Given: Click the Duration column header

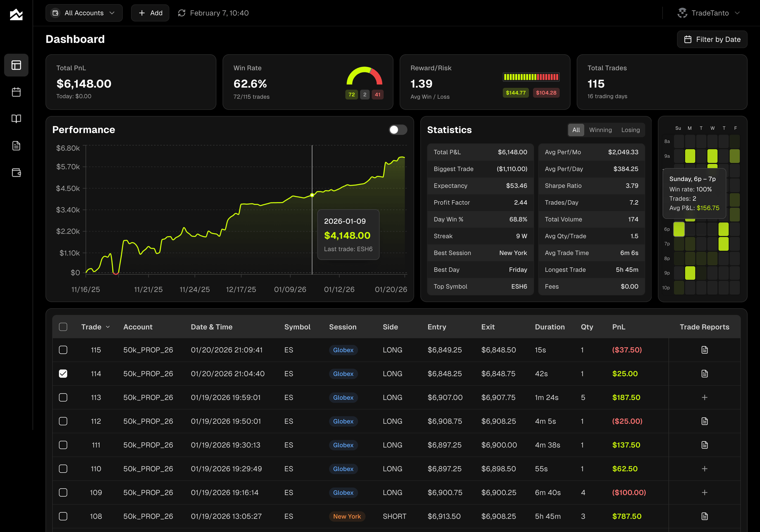Looking at the screenshot, I should pyautogui.click(x=550, y=327).
